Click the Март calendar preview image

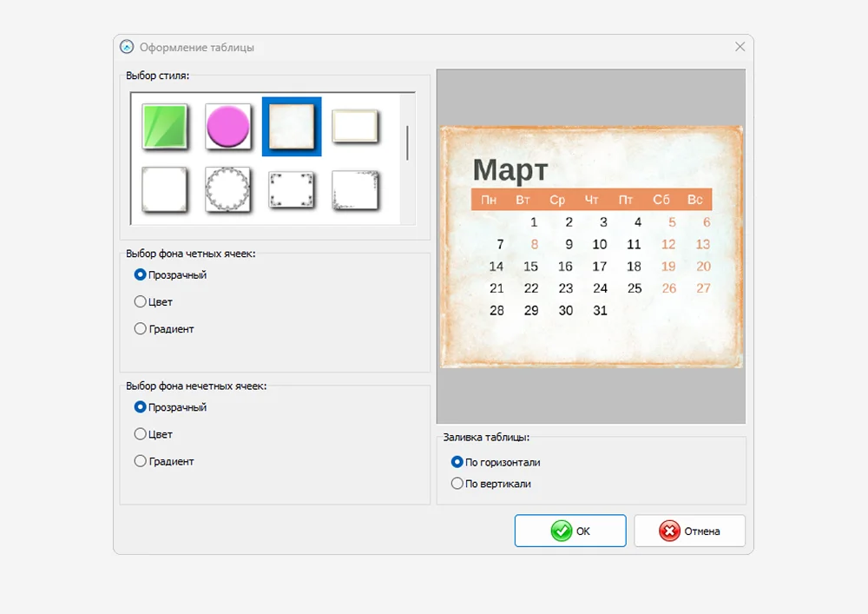[591, 247]
